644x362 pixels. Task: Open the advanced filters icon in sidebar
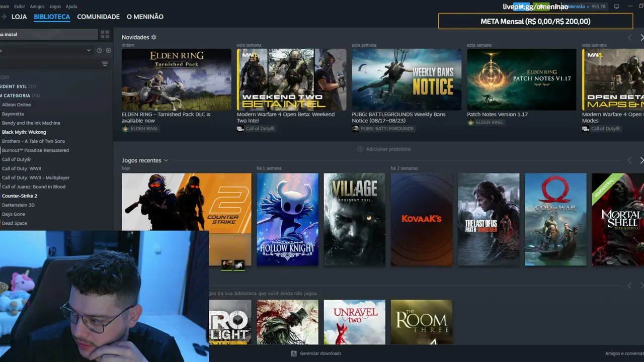105,64
